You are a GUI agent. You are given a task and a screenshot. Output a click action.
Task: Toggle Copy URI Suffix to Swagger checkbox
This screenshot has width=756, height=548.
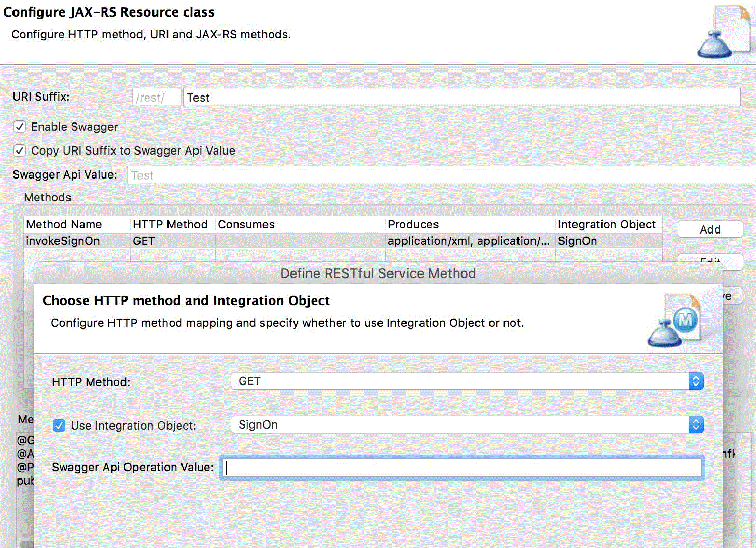[x=20, y=150]
